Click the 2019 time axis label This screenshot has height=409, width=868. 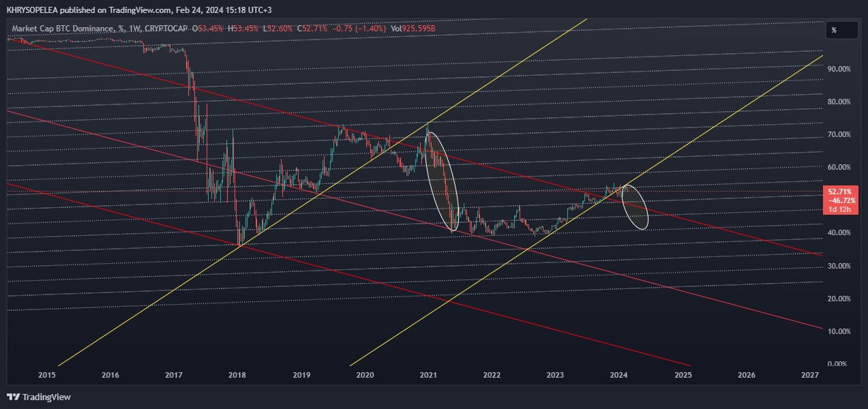click(302, 375)
